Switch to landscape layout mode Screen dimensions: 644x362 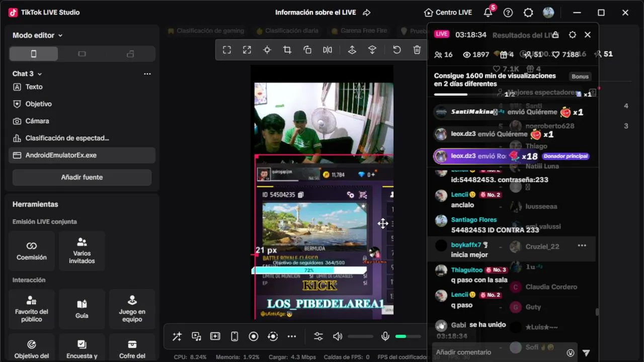(x=82, y=54)
